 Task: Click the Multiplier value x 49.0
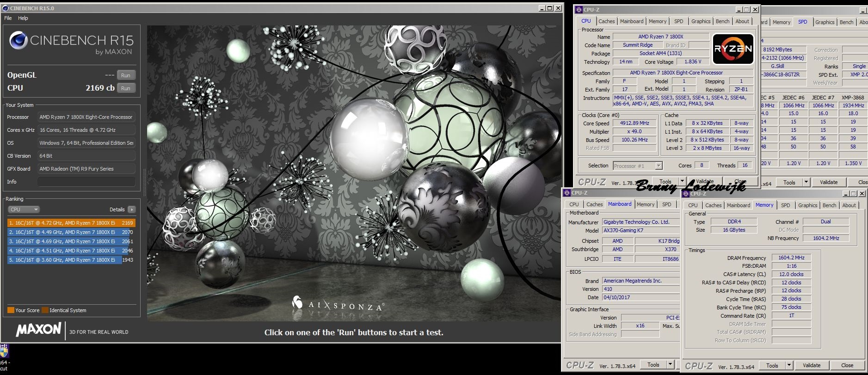click(634, 132)
